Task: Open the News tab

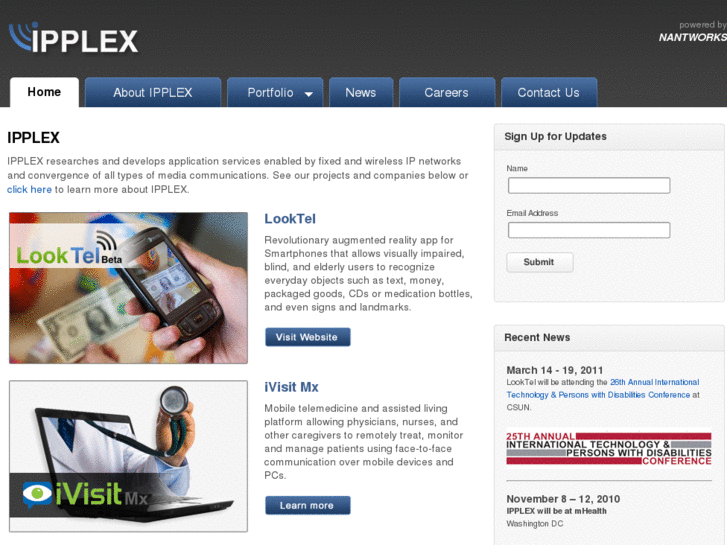Action: (x=361, y=92)
